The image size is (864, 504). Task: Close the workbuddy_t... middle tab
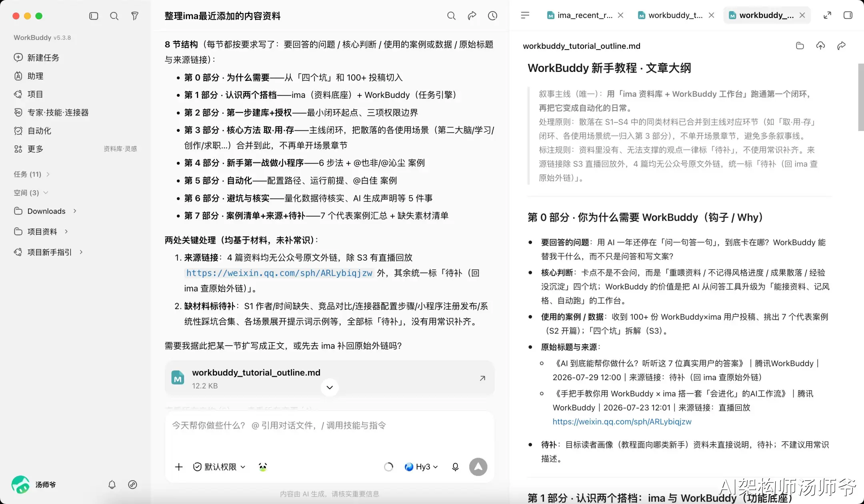pyautogui.click(x=711, y=15)
